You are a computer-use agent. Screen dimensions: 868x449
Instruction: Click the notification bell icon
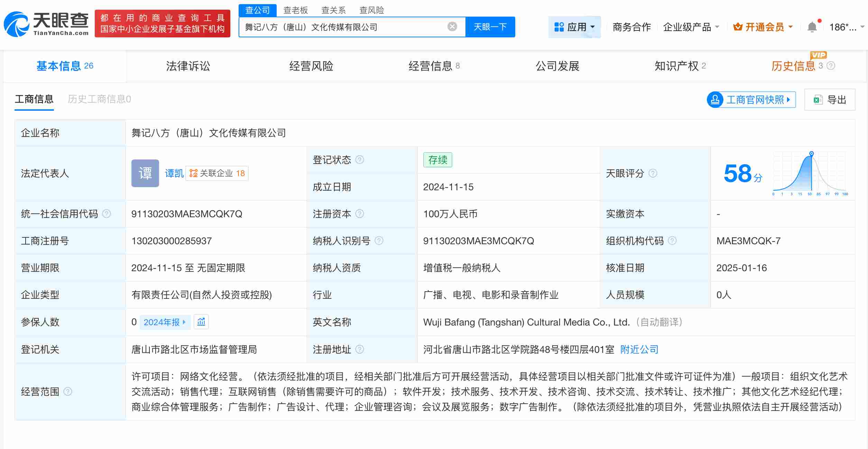point(813,26)
